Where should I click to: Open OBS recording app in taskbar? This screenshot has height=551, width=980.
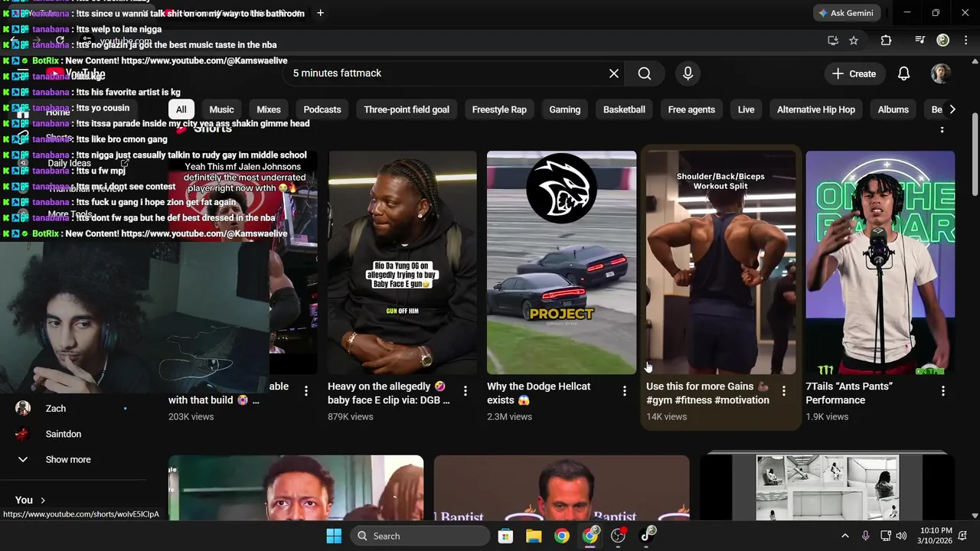619,536
